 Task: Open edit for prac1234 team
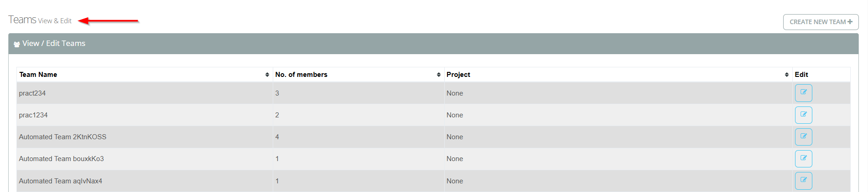[803, 115]
